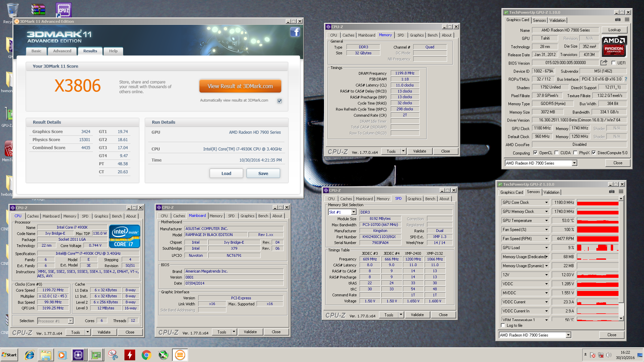Open the GPU Core Clock sensor dropdown

coord(546,202)
